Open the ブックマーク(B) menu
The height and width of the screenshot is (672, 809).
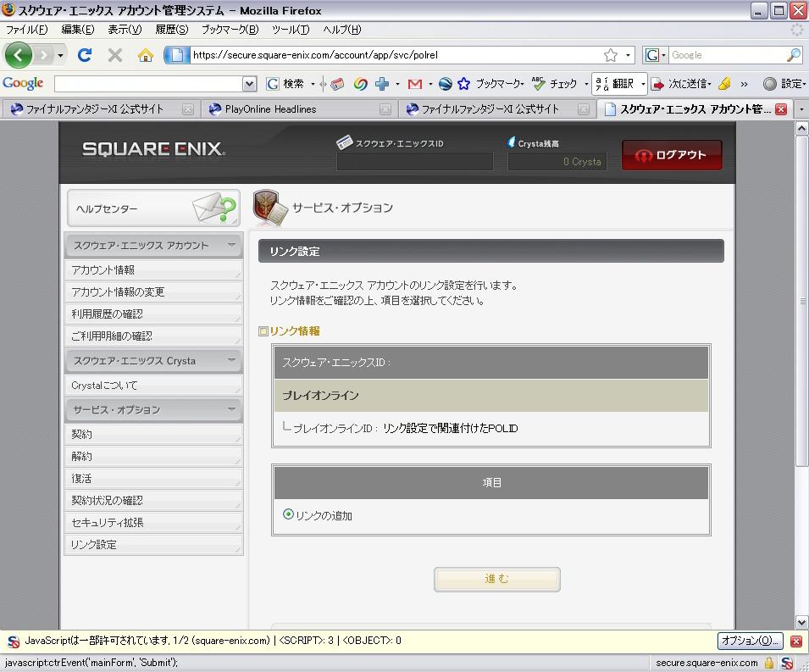230,30
